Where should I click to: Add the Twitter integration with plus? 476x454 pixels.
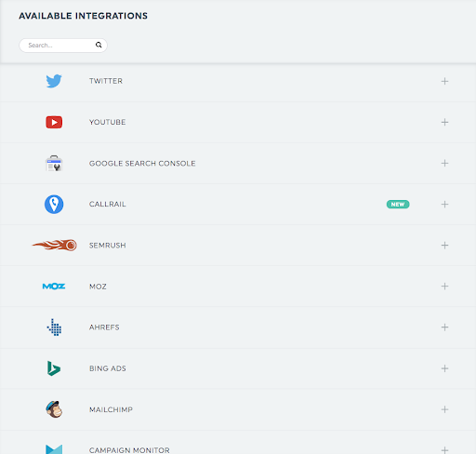[x=444, y=81]
